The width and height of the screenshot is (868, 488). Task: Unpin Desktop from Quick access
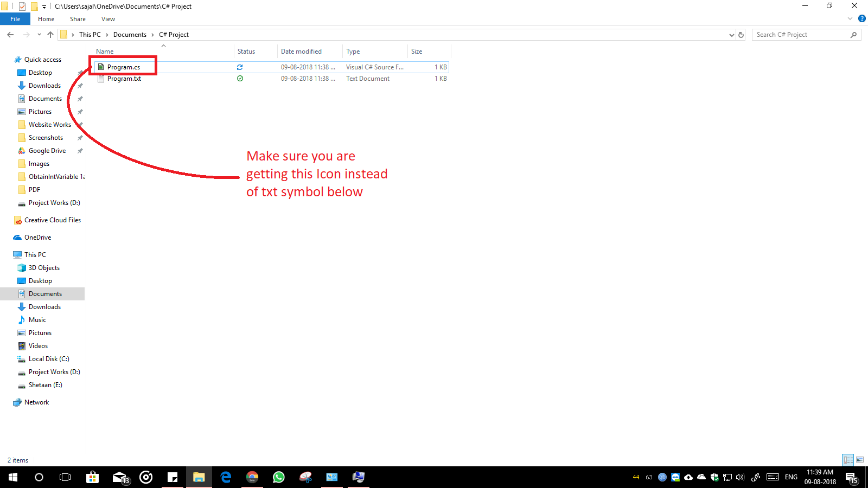click(79, 72)
